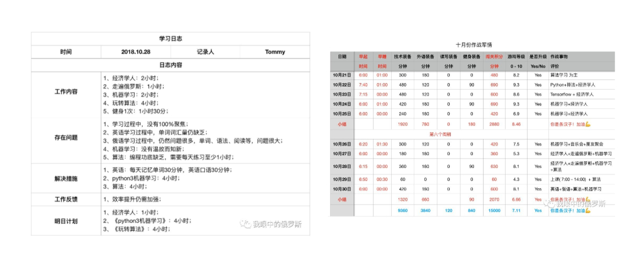The height and width of the screenshot is (268, 644).
Task: Click the points value 630
Action: tap(494, 166)
